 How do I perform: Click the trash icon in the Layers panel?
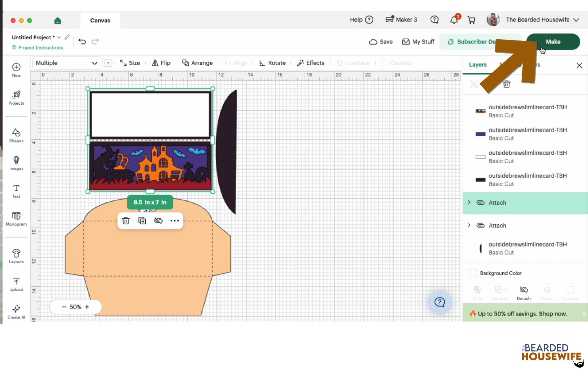coord(507,84)
